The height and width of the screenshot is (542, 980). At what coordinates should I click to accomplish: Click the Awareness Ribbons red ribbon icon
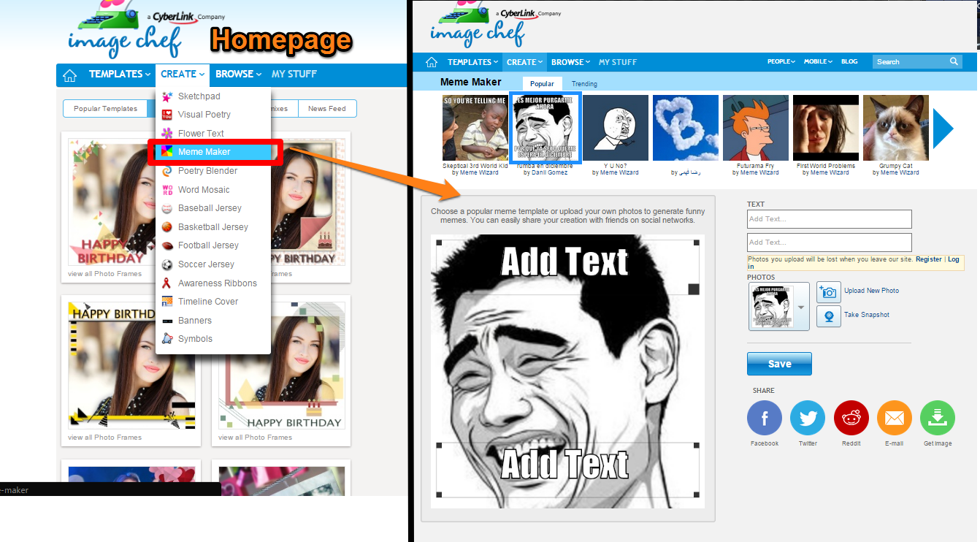167,283
